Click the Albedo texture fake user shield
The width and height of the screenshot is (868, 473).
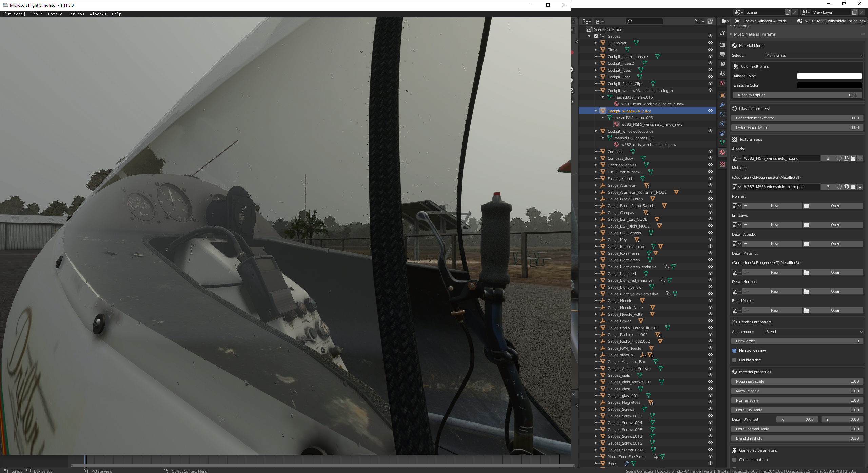(840, 158)
